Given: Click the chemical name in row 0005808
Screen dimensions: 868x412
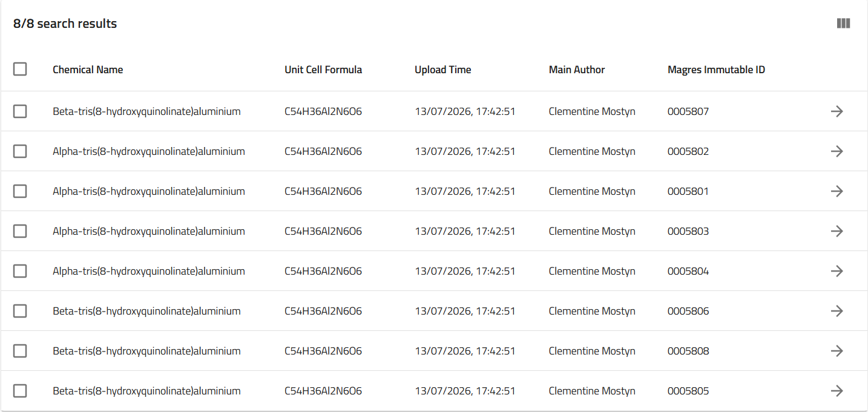Looking at the screenshot, I should (x=146, y=351).
